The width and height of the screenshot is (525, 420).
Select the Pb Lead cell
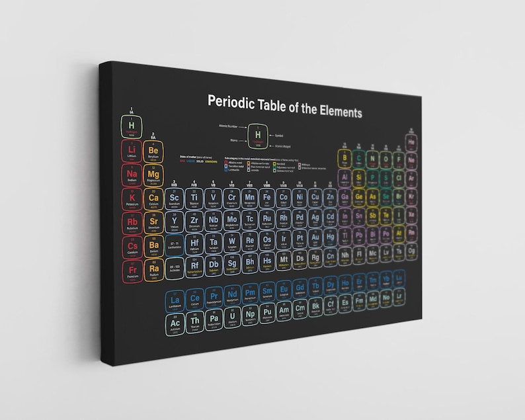click(x=359, y=236)
